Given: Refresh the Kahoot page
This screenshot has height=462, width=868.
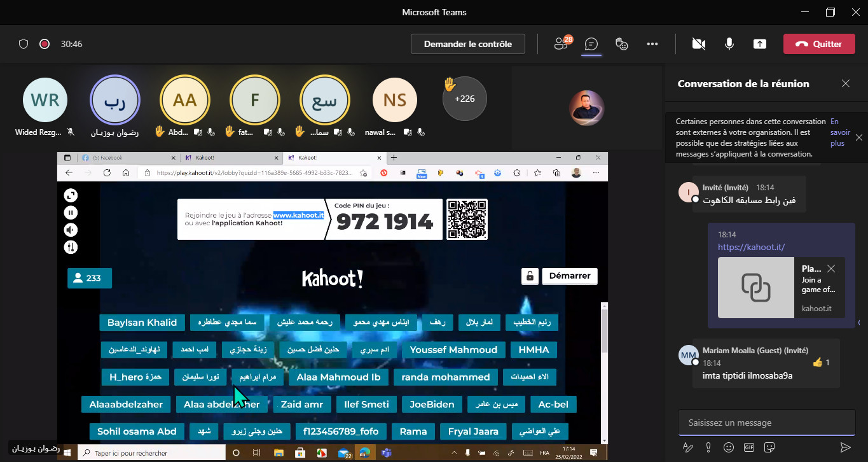Looking at the screenshot, I should click(x=107, y=172).
